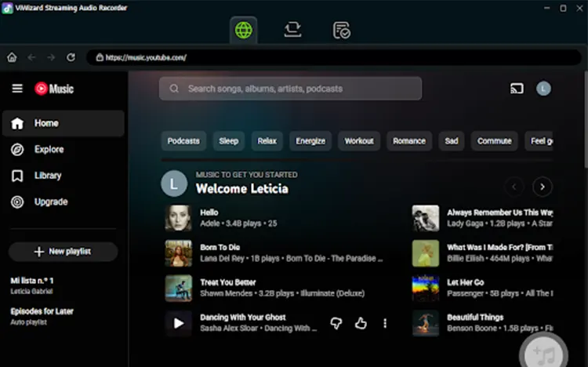Click the Born To Die song title
588x367 pixels.
pos(220,247)
